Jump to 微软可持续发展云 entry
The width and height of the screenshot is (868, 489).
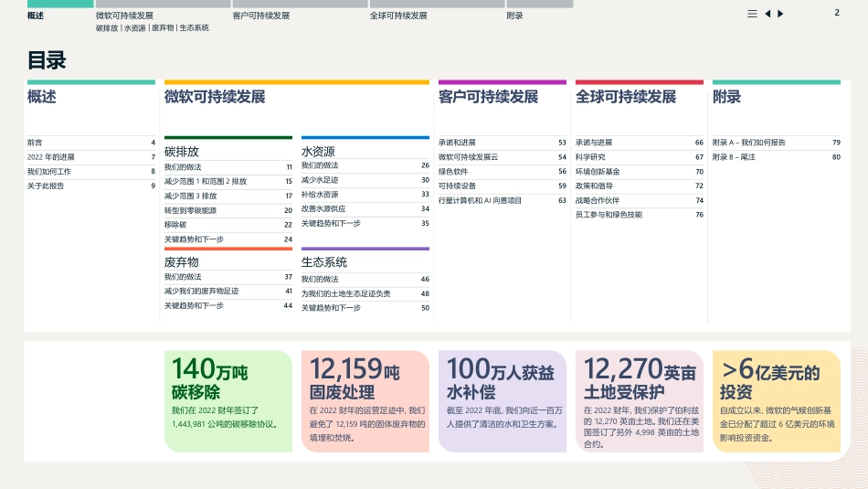(503, 156)
